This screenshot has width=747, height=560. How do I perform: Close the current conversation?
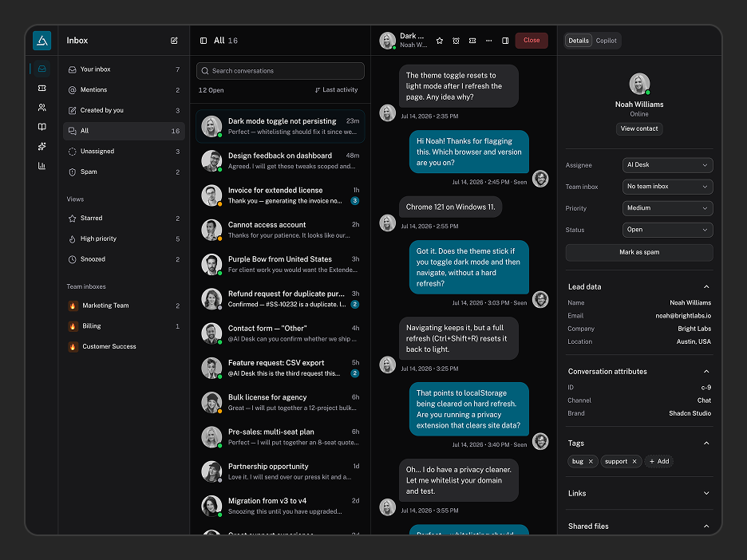(532, 41)
